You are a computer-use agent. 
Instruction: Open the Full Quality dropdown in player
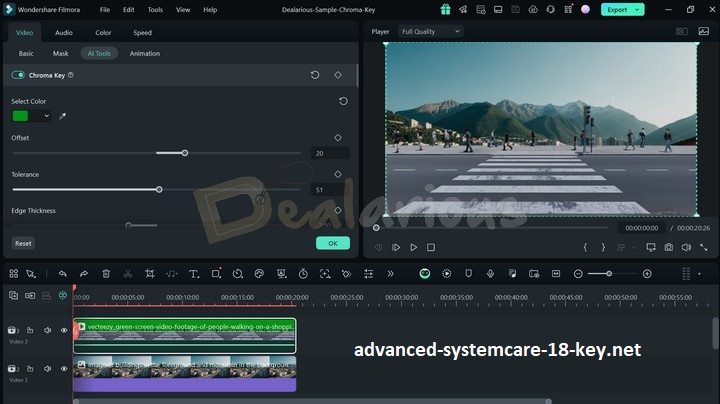[430, 31]
